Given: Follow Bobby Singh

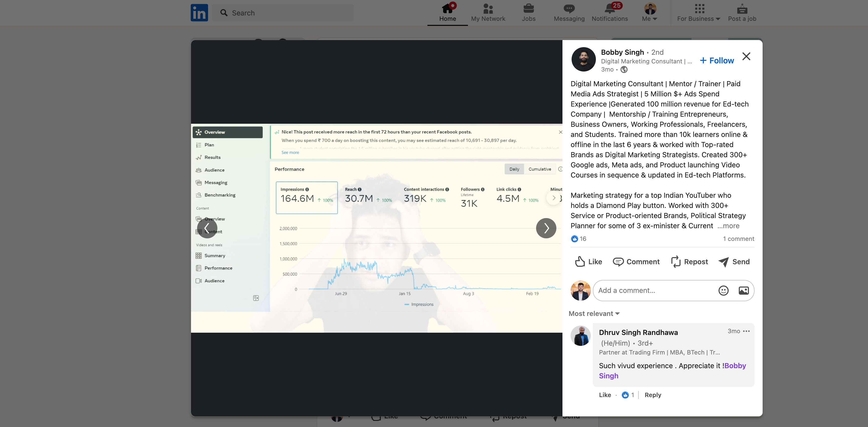Looking at the screenshot, I should pyautogui.click(x=717, y=61).
